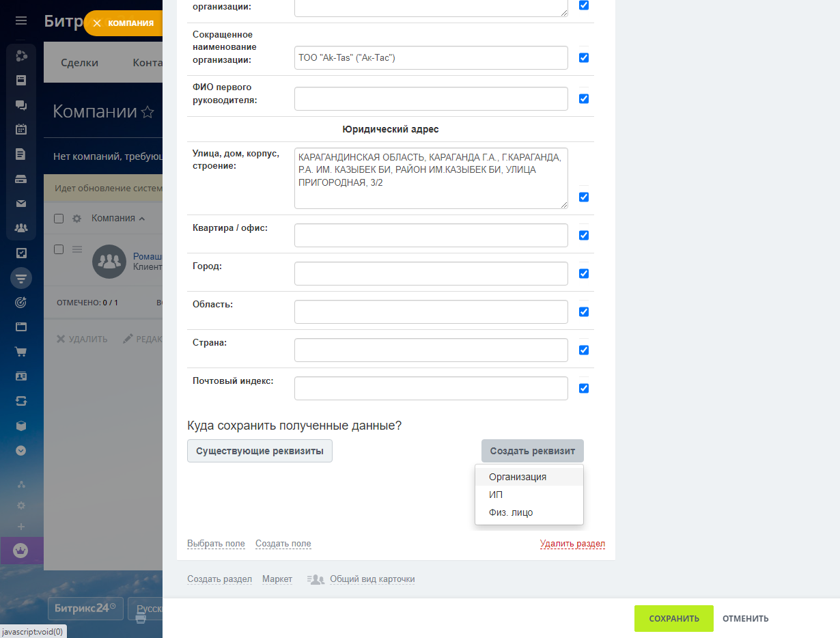Click the Выбрать поле link
The image size is (840, 638).
216,544
